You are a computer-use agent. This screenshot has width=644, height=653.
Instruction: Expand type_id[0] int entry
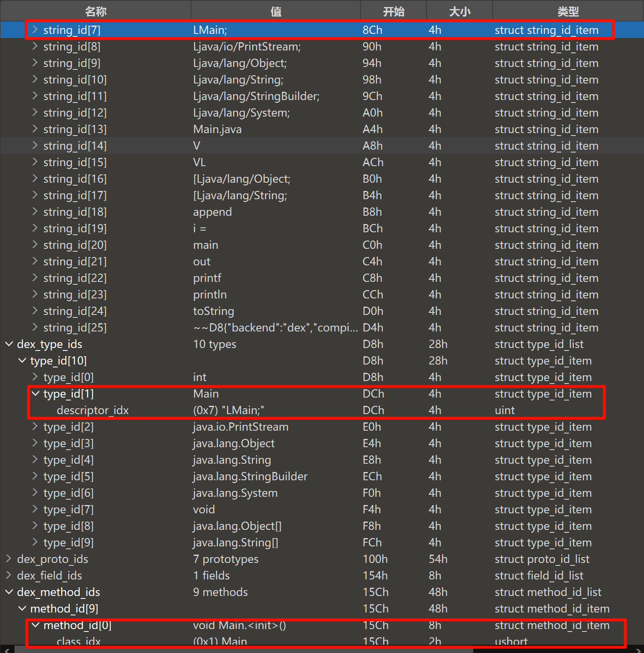tap(35, 377)
